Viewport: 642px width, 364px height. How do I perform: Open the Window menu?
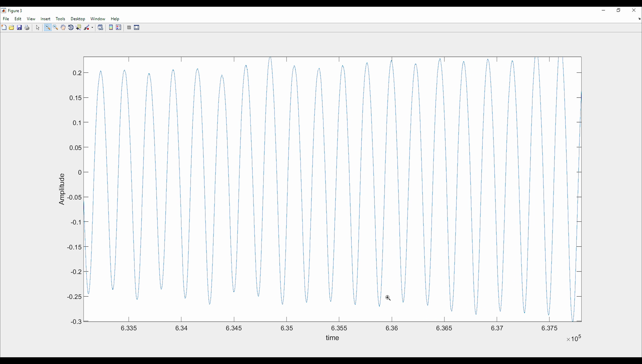click(x=98, y=19)
